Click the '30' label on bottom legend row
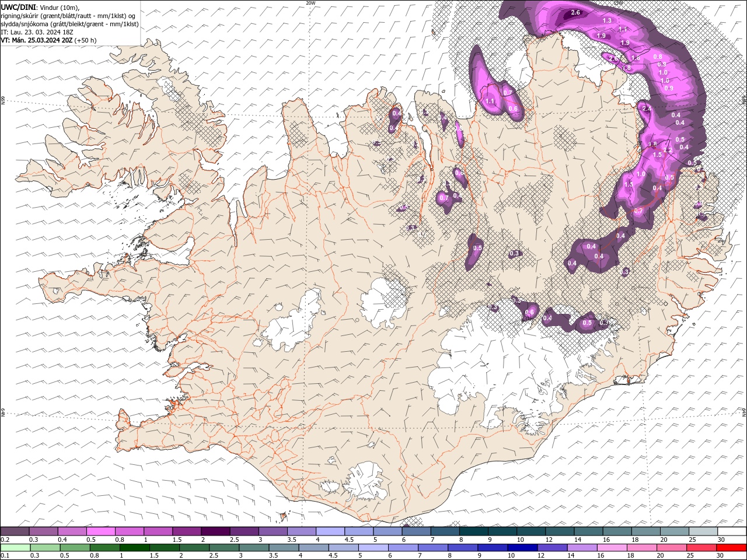This screenshot has width=747, height=560. [721, 556]
